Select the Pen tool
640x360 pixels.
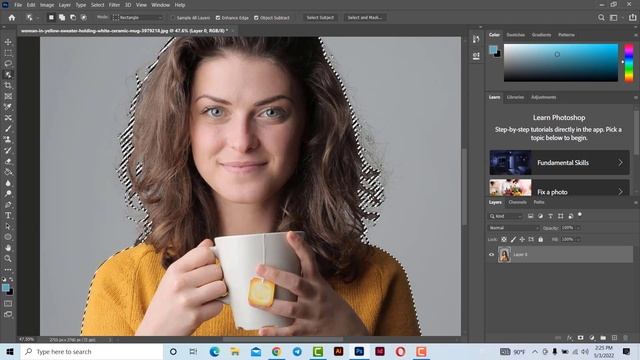pyautogui.click(x=8, y=204)
